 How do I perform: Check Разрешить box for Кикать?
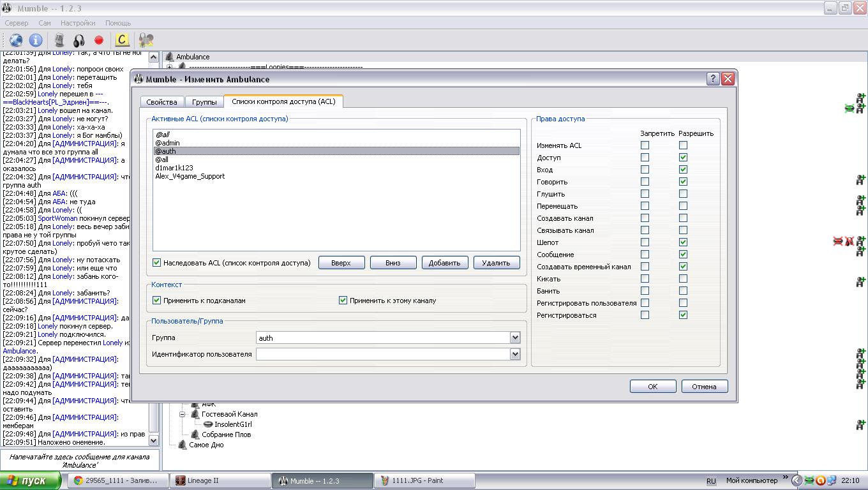(683, 279)
